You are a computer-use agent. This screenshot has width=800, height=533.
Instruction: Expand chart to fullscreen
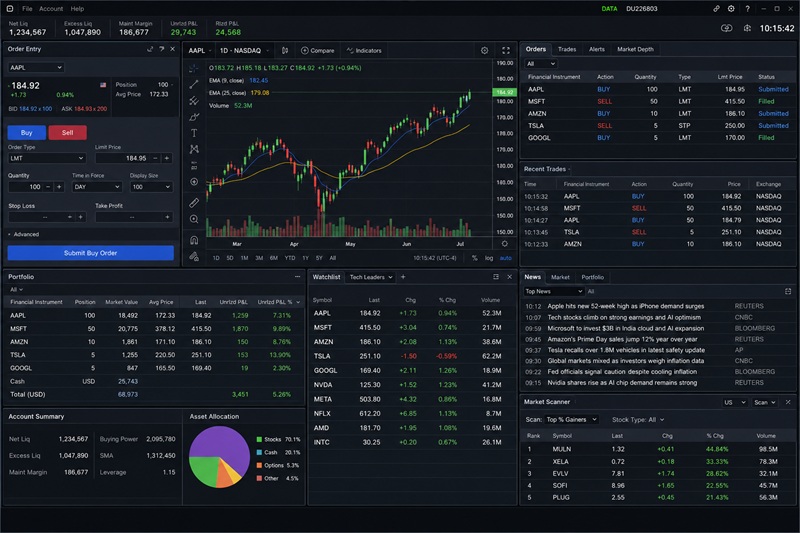point(506,50)
